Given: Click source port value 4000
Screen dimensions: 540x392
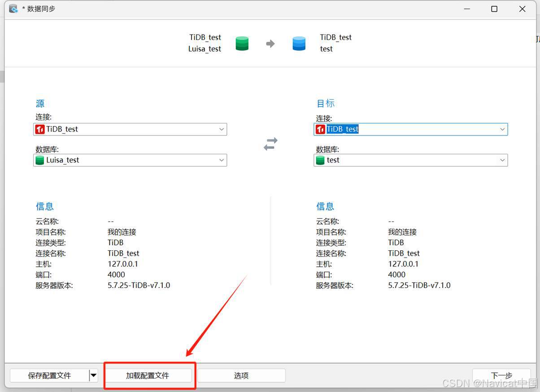Looking at the screenshot, I should [x=117, y=274].
